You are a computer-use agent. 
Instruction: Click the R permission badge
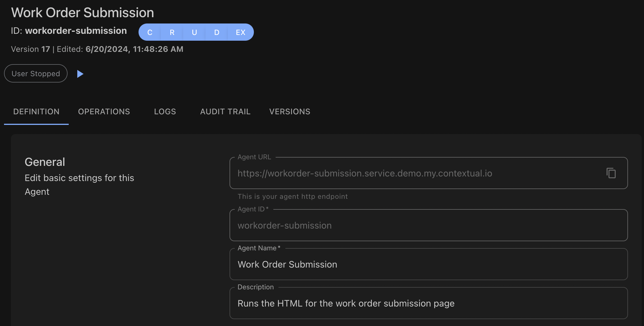coord(172,32)
